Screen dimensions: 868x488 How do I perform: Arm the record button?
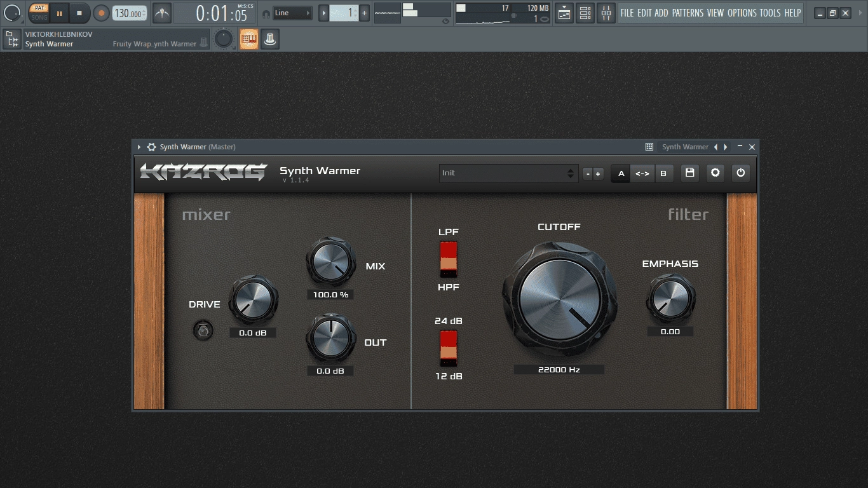[x=101, y=13]
